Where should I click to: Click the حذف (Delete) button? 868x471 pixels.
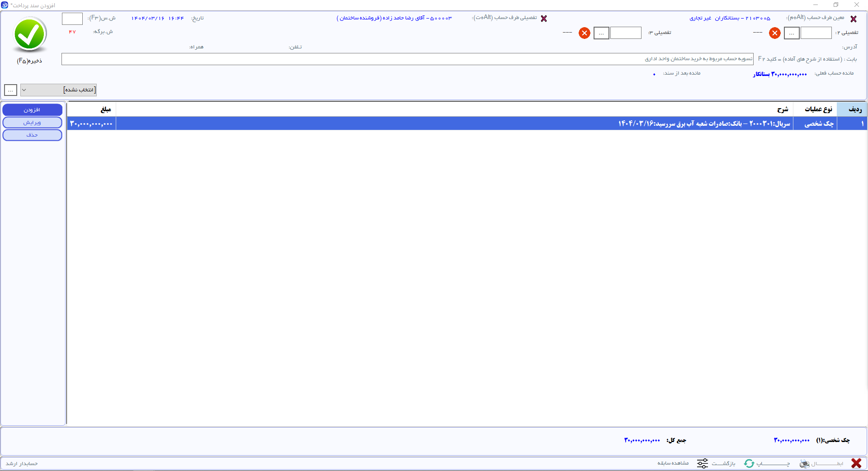click(32, 135)
